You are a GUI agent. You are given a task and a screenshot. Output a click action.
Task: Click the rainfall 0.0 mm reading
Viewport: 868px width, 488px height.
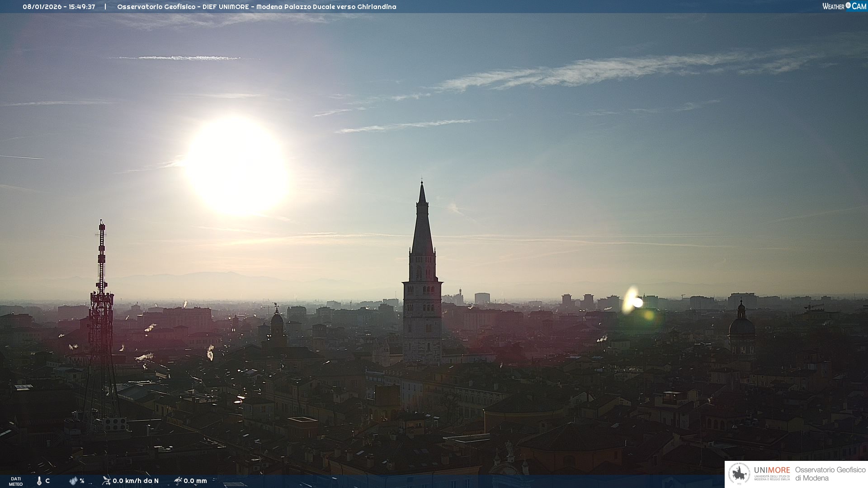point(195,481)
